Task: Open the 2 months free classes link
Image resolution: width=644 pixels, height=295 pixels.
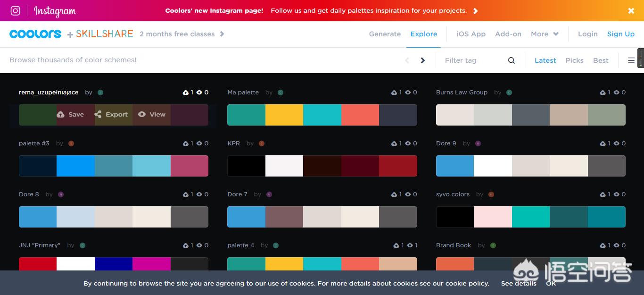Action: point(182,34)
